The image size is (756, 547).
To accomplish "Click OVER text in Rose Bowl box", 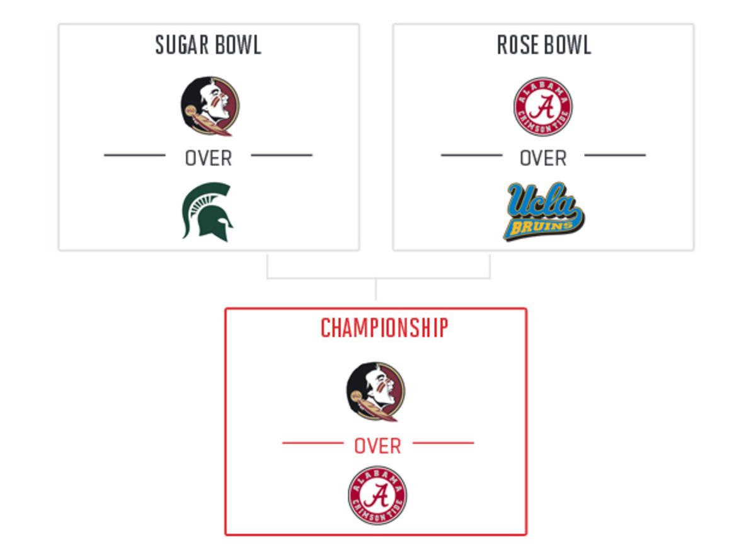I will [x=543, y=159].
